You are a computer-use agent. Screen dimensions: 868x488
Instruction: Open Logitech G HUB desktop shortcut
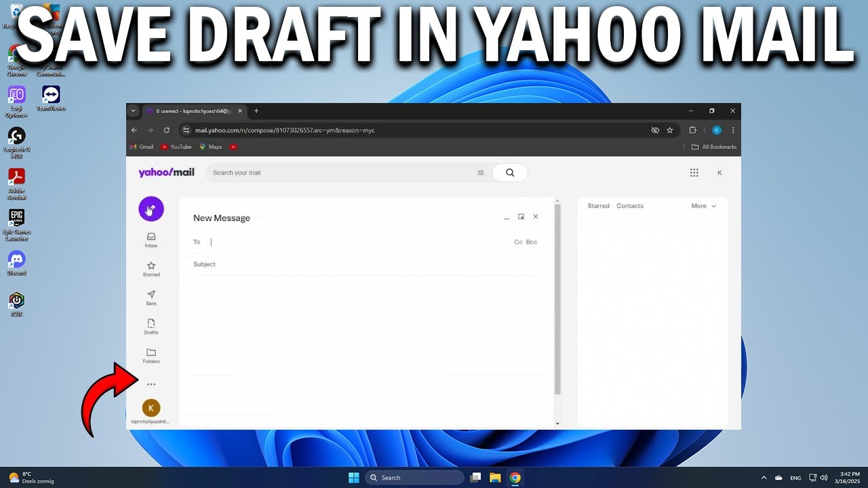click(16, 142)
